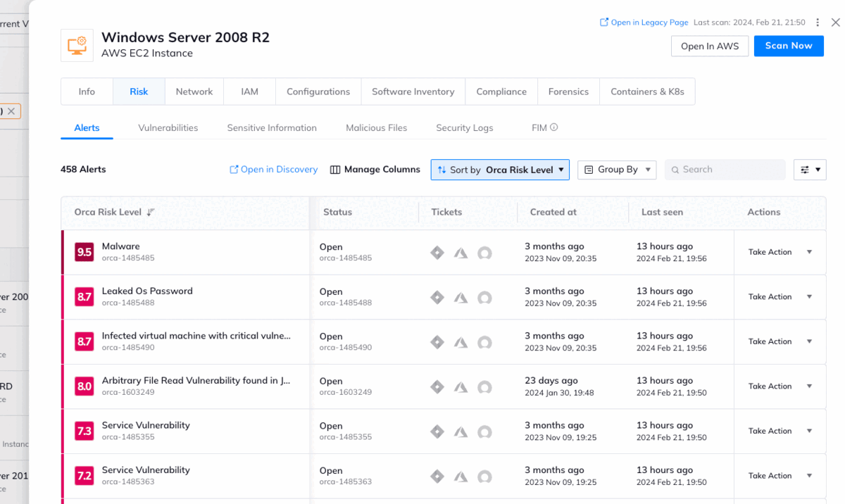Click round ticket icon in orca-1485355 row
The height and width of the screenshot is (504, 845).
[484, 432]
